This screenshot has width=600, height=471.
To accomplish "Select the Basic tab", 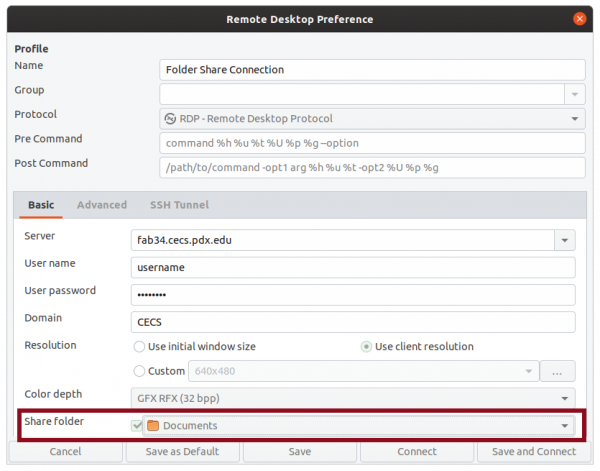I will pos(41,205).
